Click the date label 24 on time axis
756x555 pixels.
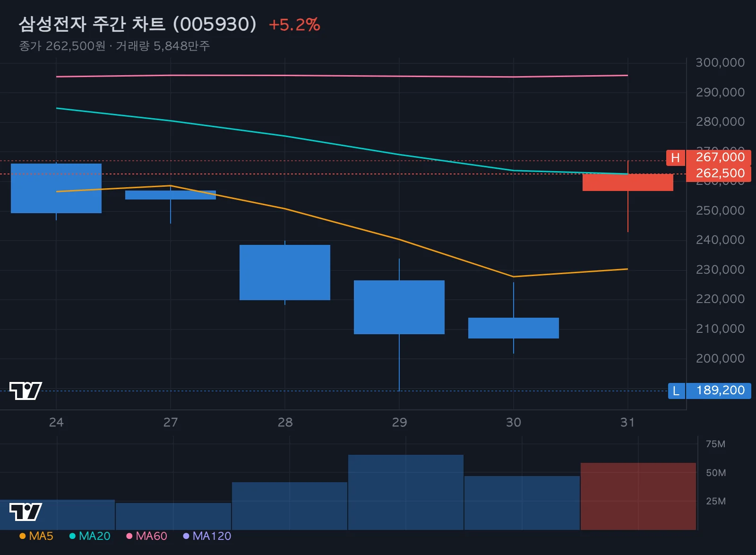[x=56, y=422]
